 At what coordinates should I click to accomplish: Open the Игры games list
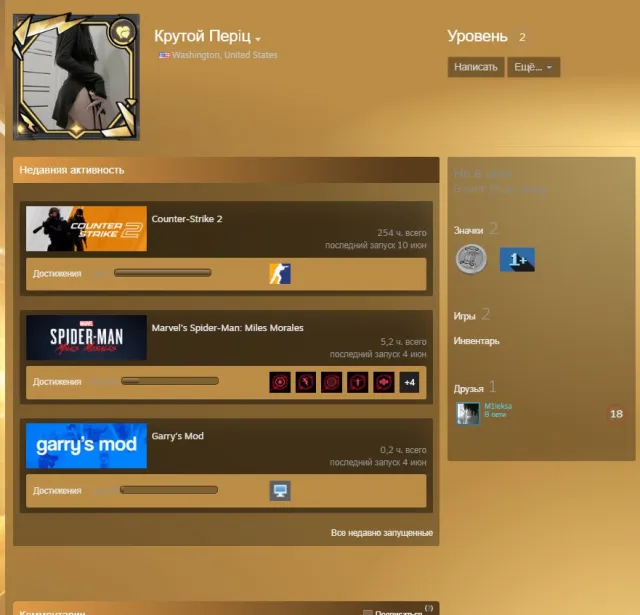click(x=464, y=316)
